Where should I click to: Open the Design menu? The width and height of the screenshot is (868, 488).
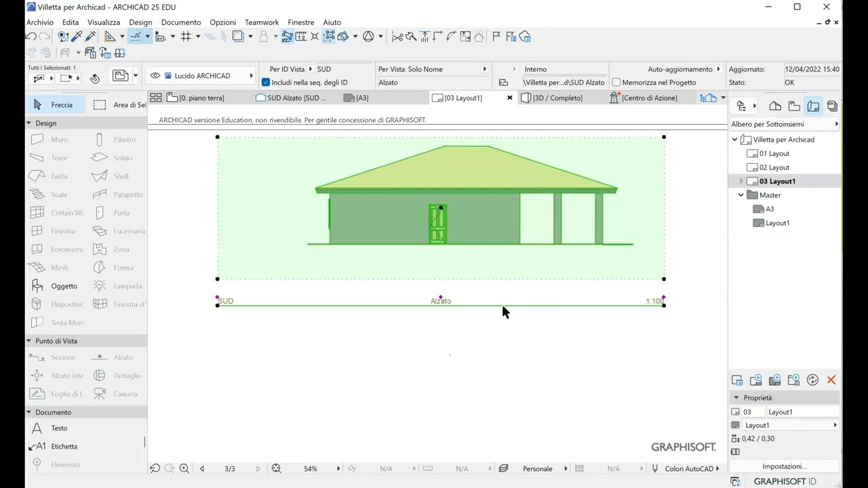(140, 22)
